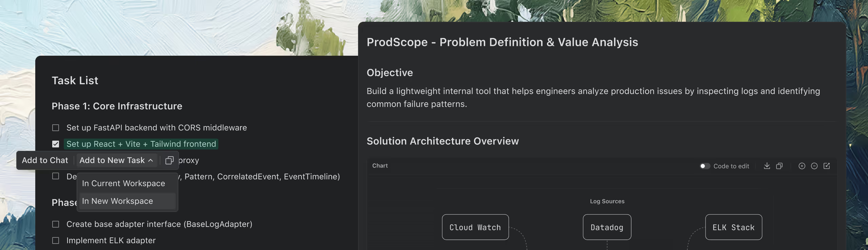
Task: Open the chart in expanded view
Action: point(827,166)
